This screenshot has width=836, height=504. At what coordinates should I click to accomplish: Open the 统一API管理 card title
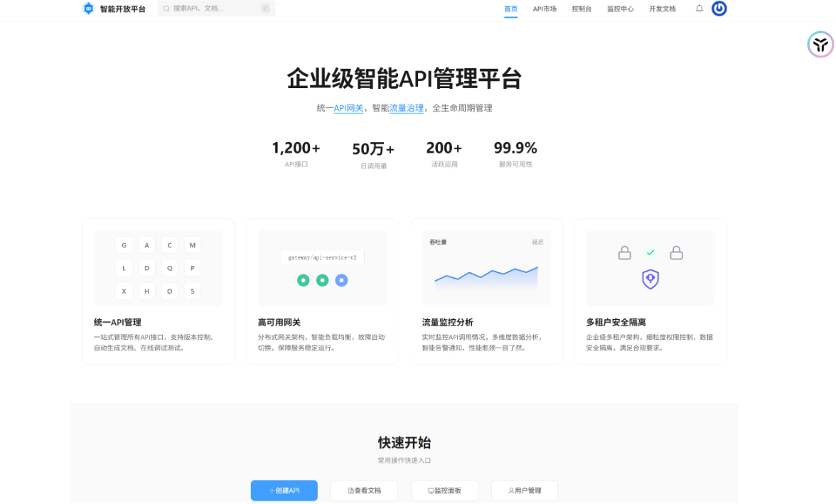click(117, 322)
